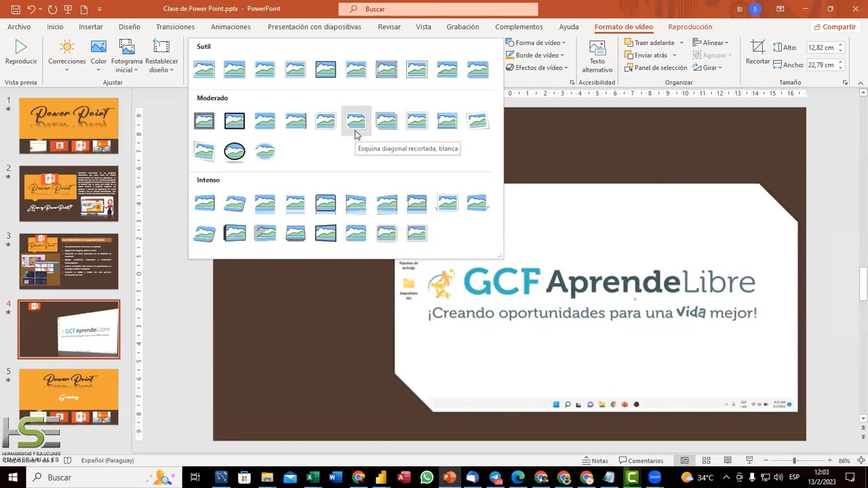Select slide 2 thumbnail

click(x=68, y=193)
